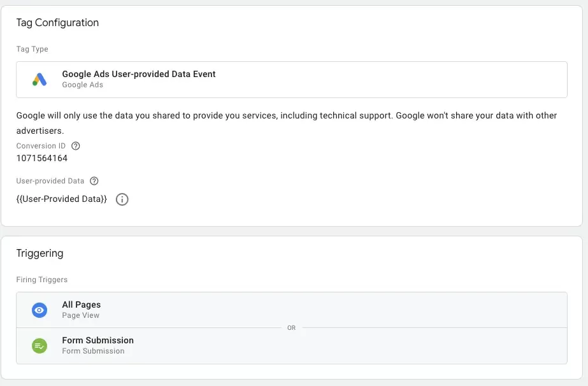Click the Tag Type label

point(32,49)
